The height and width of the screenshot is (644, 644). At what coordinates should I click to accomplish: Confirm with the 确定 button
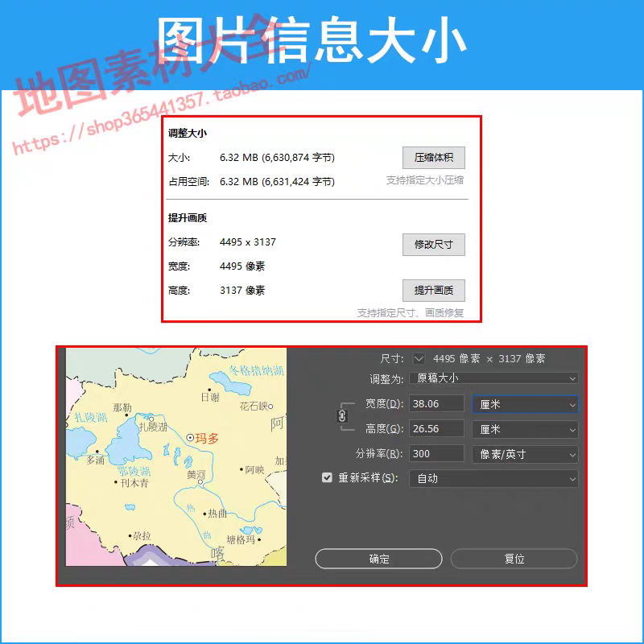click(x=378, y=559)
